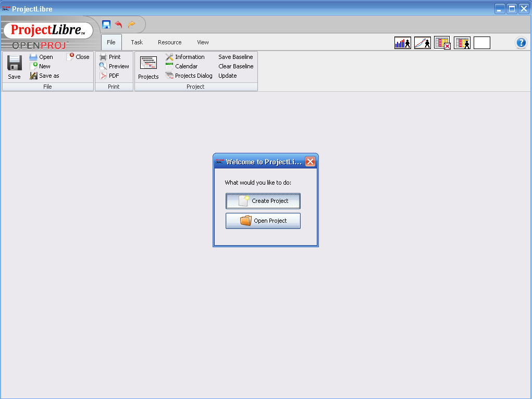532x399 pixels.
Task: Switch to the Task tab
Action: tap(137, 42)
